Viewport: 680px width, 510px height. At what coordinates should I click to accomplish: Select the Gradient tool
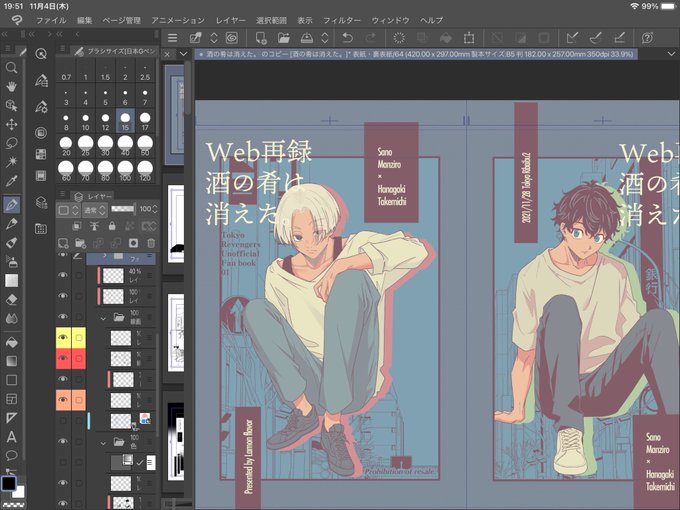click(11, 361)
